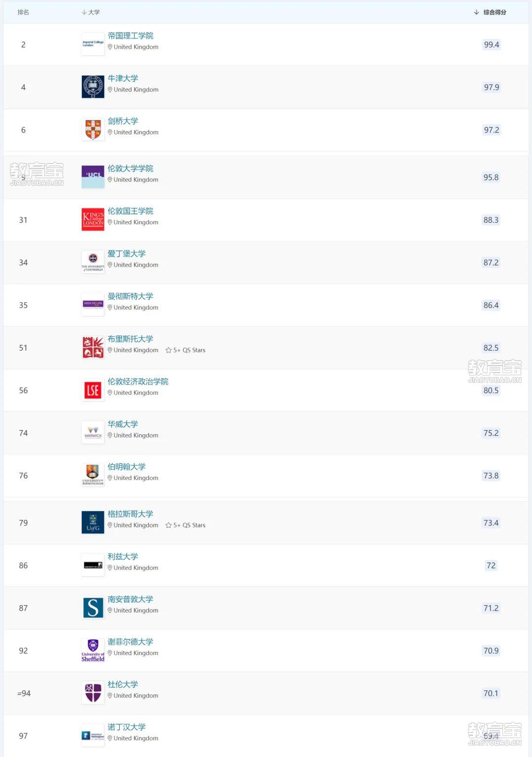Image resolution: width=532 pixels, height=757 pixels.
Task: Click the Imperial College London logo
Action: coord(93,44)
